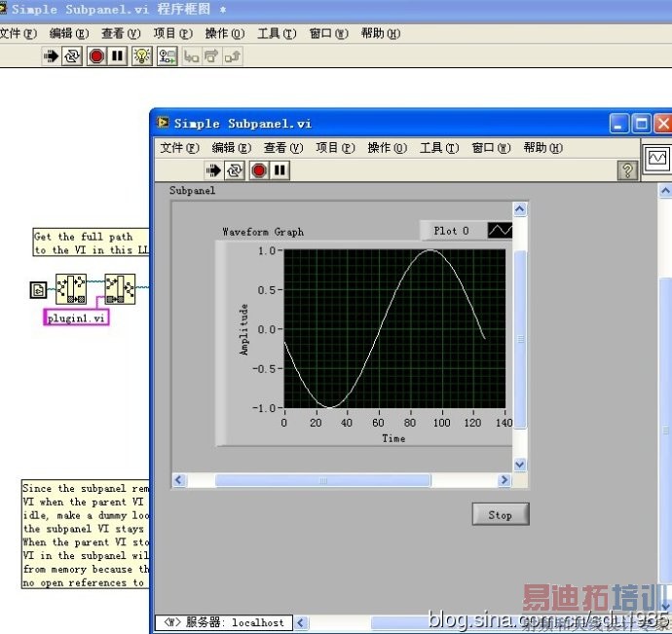Click the Waveform Graph label
The height and width of the screenshot is (634, 672).
tap(263, 232)
